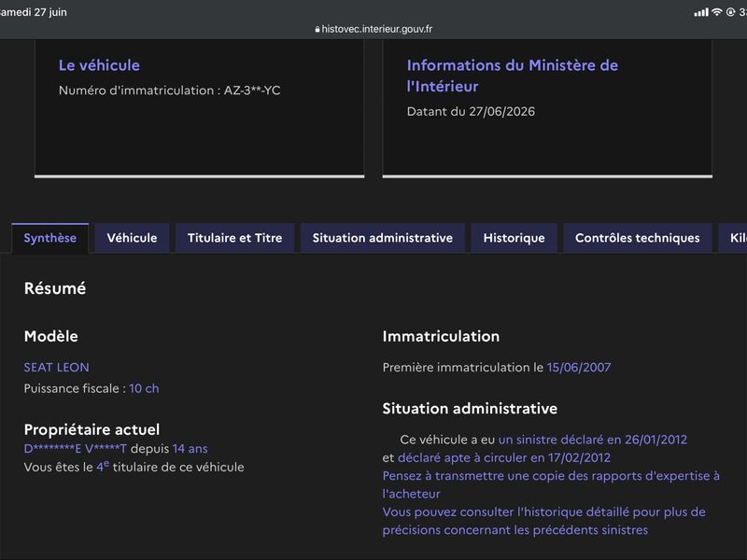Open the Contrôles techniques tab
This screenshot has width=747, height=560.
click(638, 238)
